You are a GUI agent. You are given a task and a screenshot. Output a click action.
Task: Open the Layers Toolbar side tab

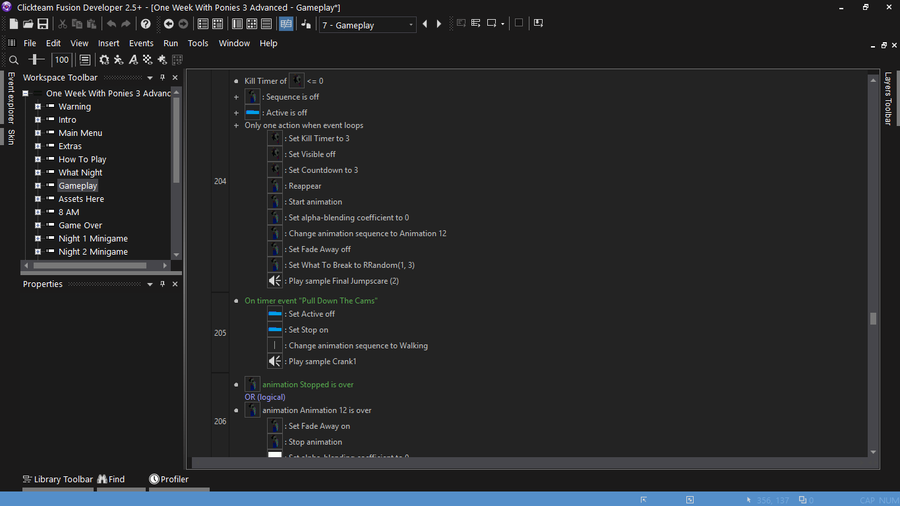(x=888, y=98)
